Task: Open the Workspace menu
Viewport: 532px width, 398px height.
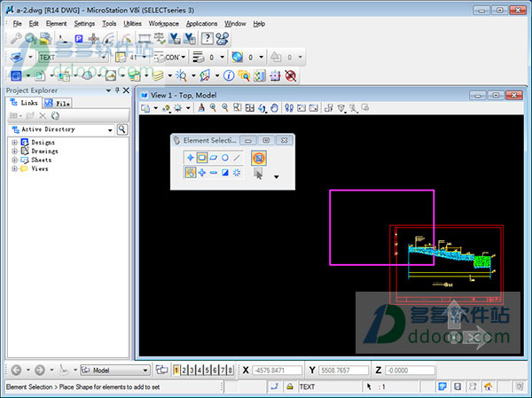Action: tap(163, 23)
